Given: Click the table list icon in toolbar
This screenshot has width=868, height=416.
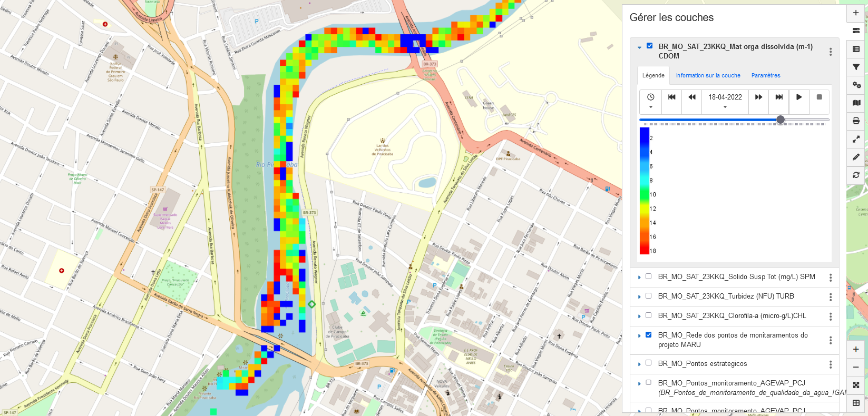Looking at the screenshot, I should click(x=856, y=49).
